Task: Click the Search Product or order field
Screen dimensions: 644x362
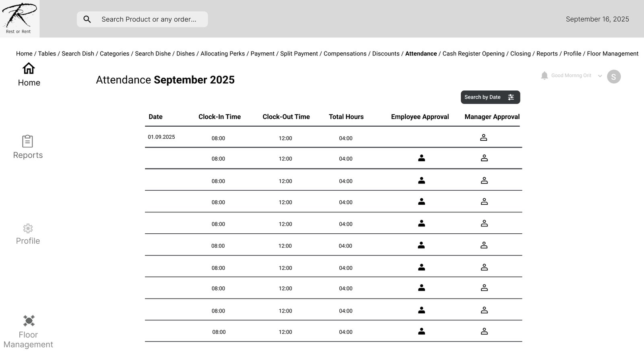Action: click(149, 19)
